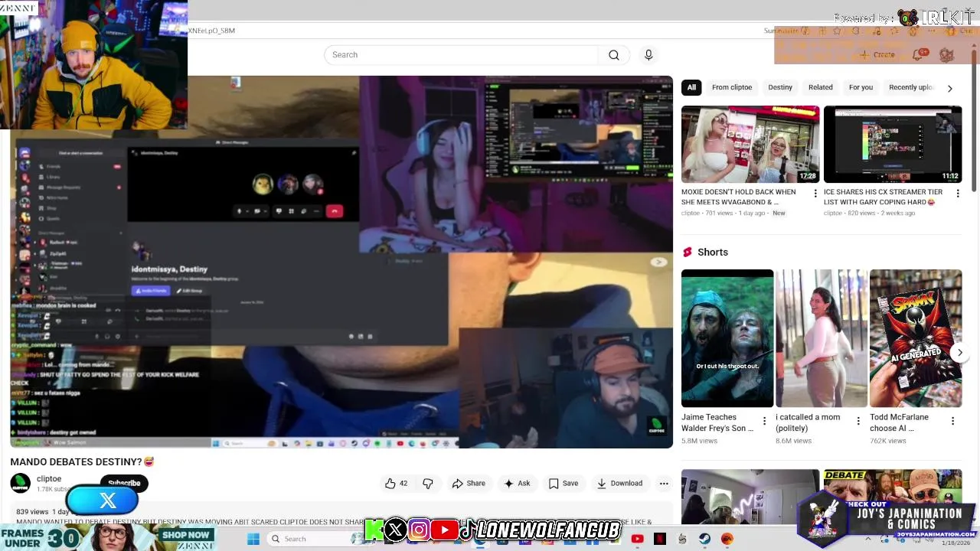Select the Related filter chip

pyautogui.click(x=821, y=87)
